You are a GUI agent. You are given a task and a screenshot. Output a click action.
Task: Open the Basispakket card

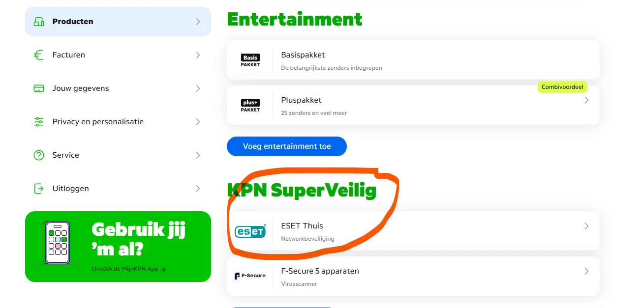pyautogui.click(x=413, y=60)
